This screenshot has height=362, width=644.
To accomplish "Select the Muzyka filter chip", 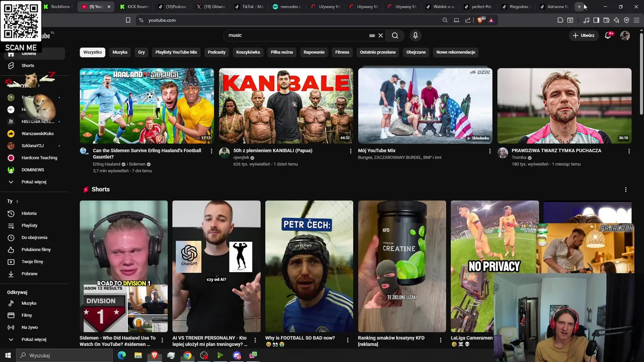I will (120, 52).
